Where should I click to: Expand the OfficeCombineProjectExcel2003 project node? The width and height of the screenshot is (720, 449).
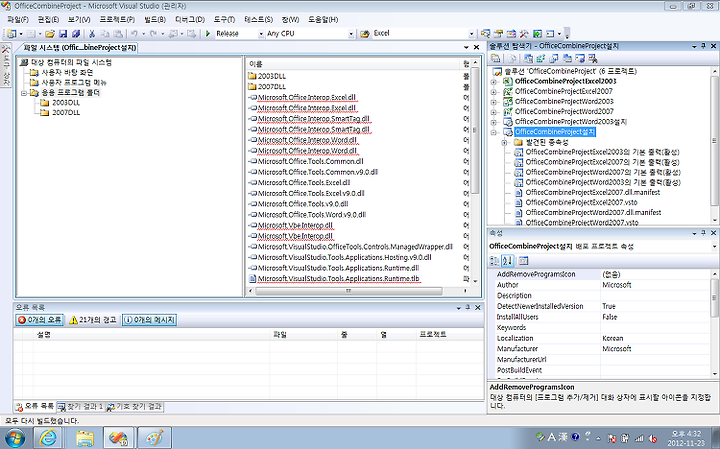coord(495,82)
